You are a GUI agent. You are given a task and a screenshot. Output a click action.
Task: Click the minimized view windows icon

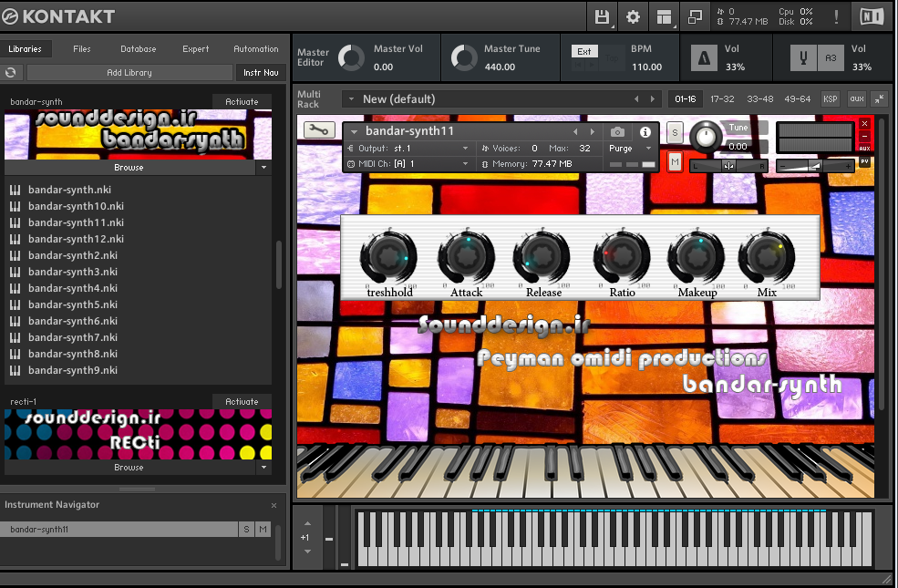[x=695, y=17]
